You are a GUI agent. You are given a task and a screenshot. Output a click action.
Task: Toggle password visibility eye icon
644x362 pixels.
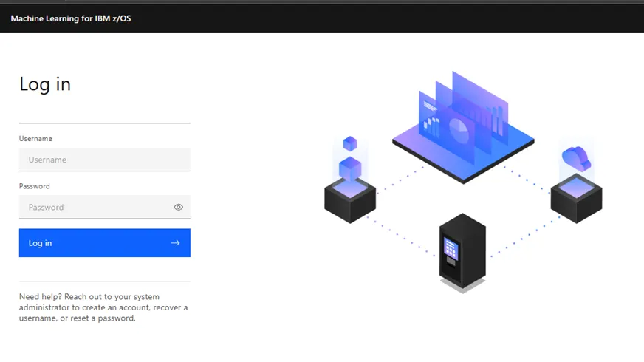tap(178, 207)
